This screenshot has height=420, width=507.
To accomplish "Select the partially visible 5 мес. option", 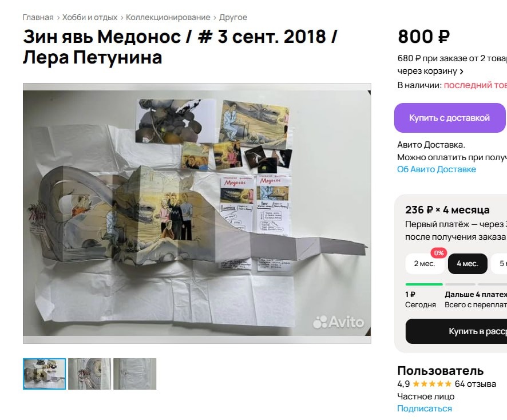I will [x=499, y=264].
